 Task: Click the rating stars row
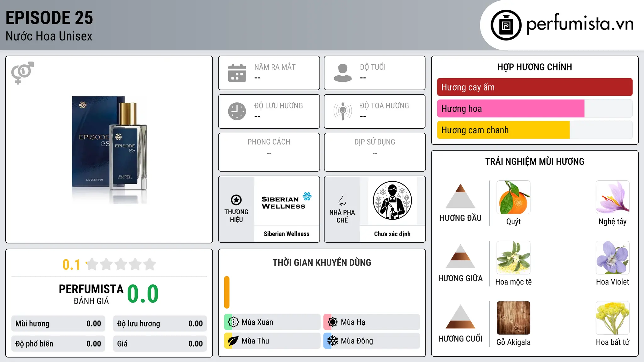coord(121,264)
